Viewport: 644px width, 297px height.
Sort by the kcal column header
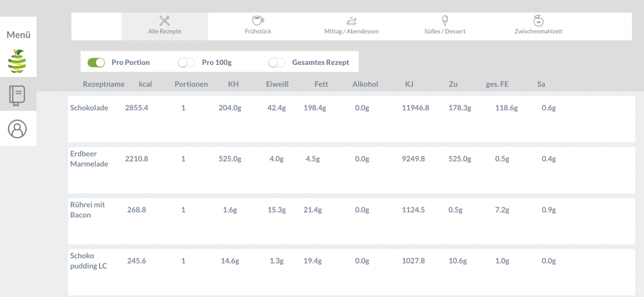[x=145, y=85]
